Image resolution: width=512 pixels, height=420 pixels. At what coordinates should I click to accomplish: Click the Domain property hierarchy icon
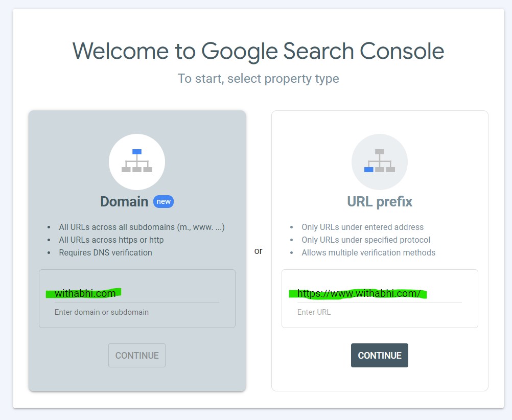(137, 161)
